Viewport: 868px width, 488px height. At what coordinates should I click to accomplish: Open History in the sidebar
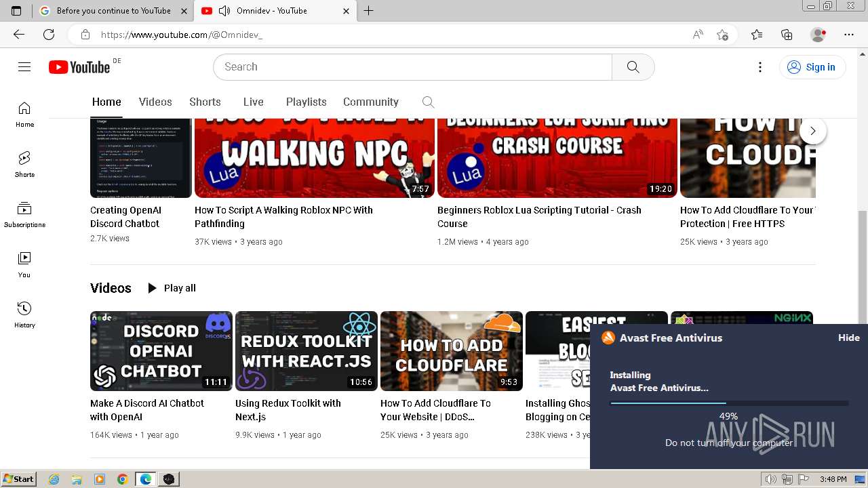click(24, 315)
